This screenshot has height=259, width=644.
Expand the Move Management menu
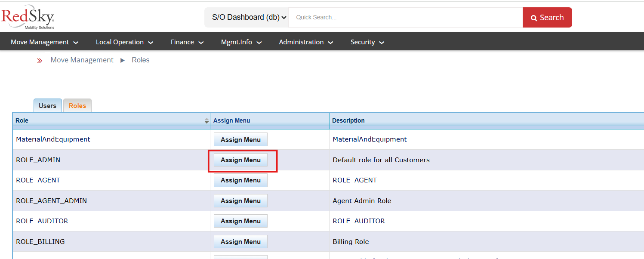tap(45, 42)
